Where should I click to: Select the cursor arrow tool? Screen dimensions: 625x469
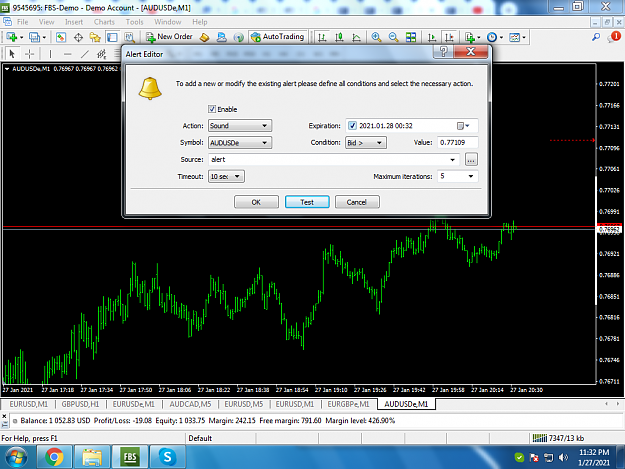12,53
